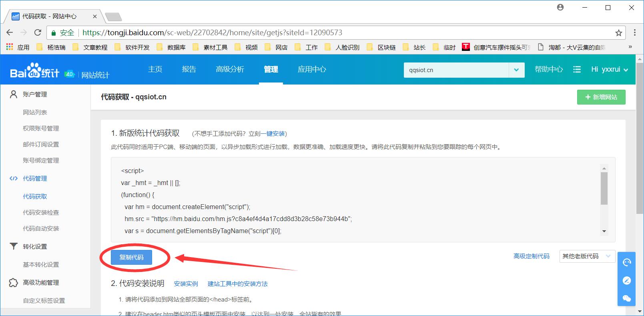
Task: Click the 复制代码 button
Action: [x=131, y=257]
